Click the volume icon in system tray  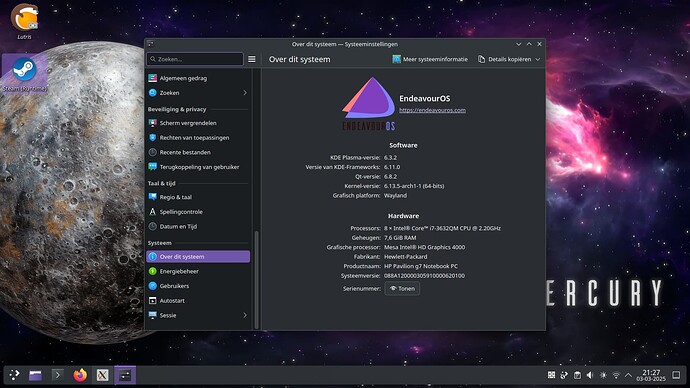click(x=590, y=375)
